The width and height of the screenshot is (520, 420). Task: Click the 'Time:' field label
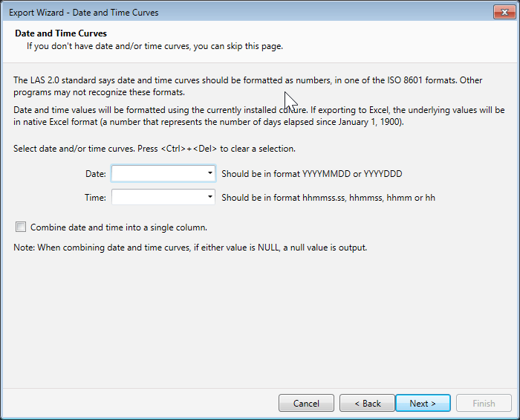pos(96,198)
